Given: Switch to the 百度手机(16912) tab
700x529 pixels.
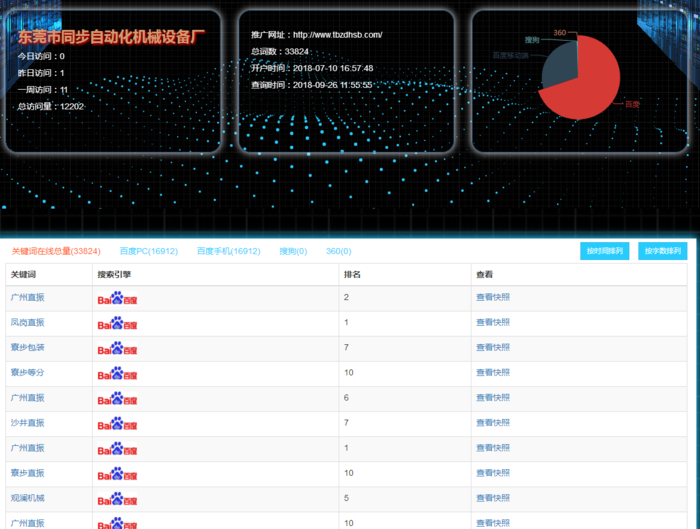Looking at the screenshot, I should [x=229, y=251].
